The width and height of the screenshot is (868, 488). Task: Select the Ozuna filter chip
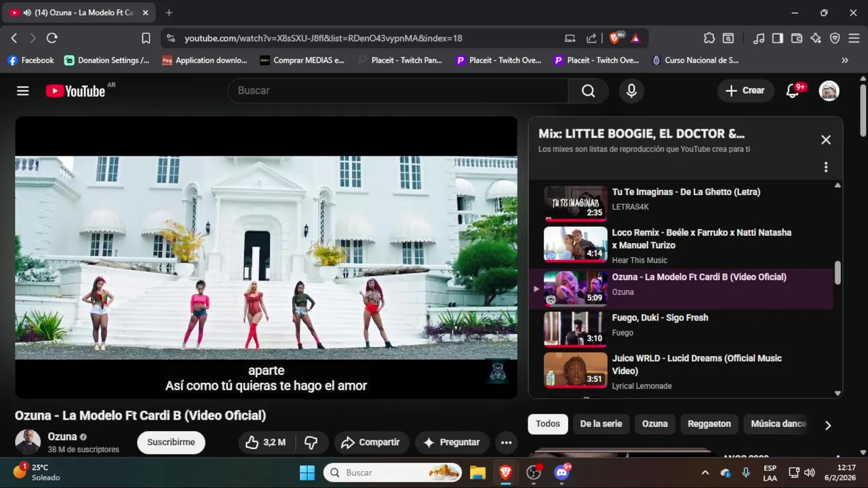coord(654,424)
